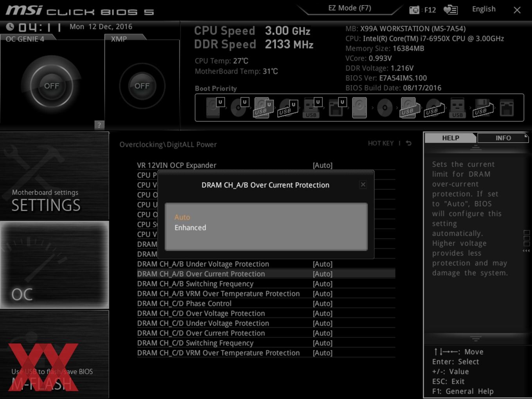Click the clock icon next to the time

pyautogui.click(x=10, y=27)
